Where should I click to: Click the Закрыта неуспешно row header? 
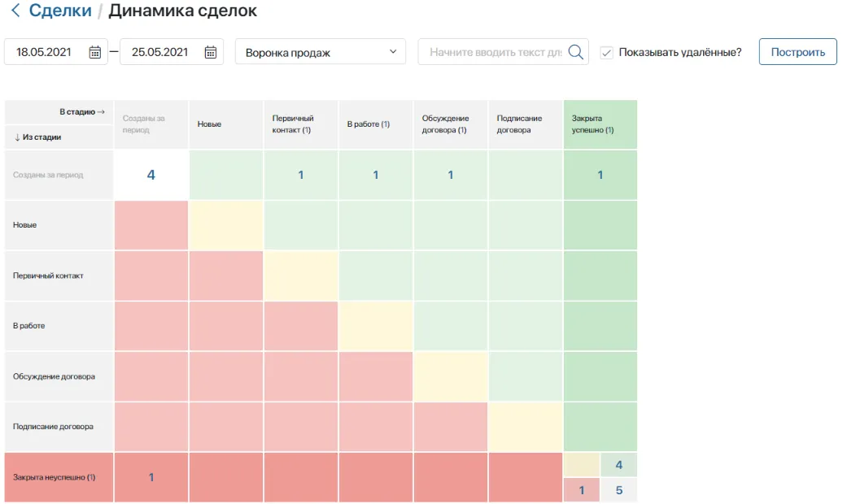[x=57, y=477]
